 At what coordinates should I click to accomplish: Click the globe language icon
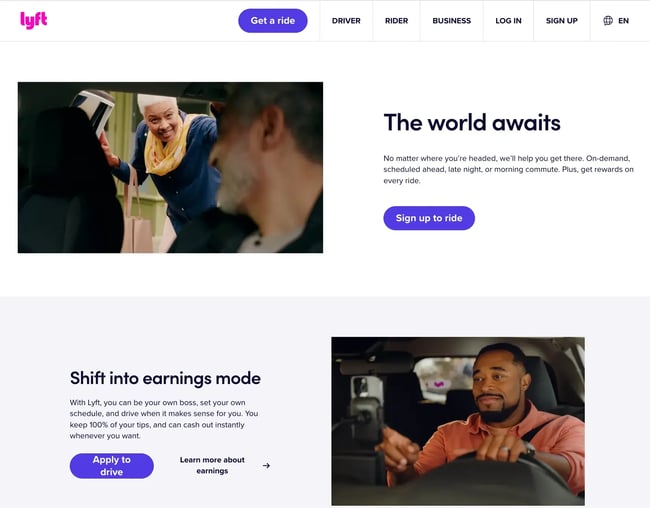(608, 21)
